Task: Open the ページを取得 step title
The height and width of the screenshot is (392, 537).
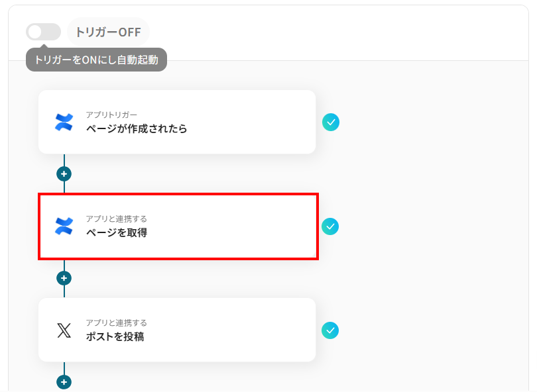Action: coord(117,232)
